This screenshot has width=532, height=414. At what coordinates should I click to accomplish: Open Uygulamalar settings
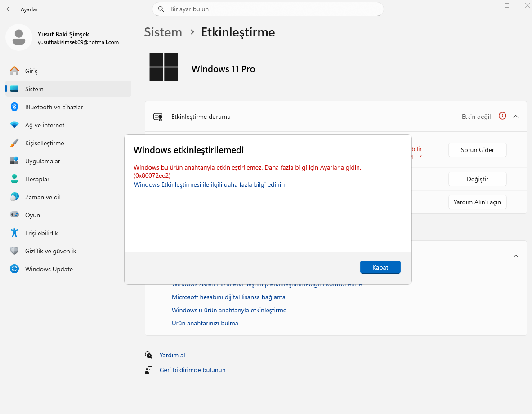pyautogui.click(x=68, y=161)
